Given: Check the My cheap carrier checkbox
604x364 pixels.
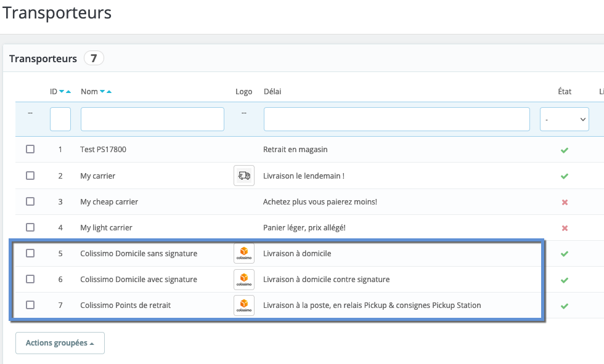Looking at the screenshot, I should click(30, 201).
